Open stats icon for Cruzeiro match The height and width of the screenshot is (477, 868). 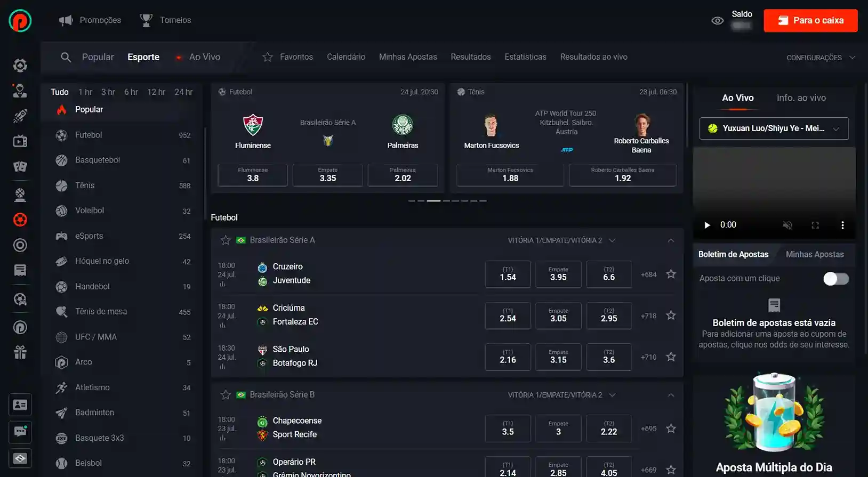click(222, 285)
